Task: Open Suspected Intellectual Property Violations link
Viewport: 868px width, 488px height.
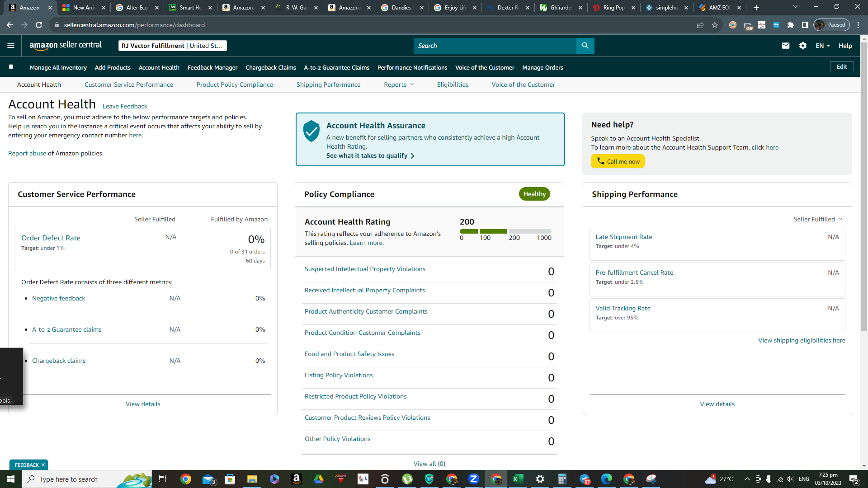Action: 365,269
